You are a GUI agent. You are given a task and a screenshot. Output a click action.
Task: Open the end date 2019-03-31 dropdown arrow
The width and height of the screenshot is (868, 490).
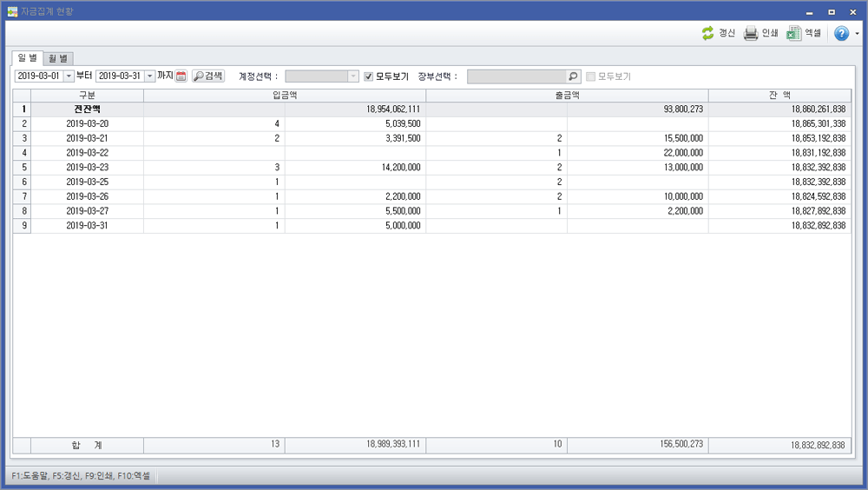pyautogui.click(x=149, y=76)
